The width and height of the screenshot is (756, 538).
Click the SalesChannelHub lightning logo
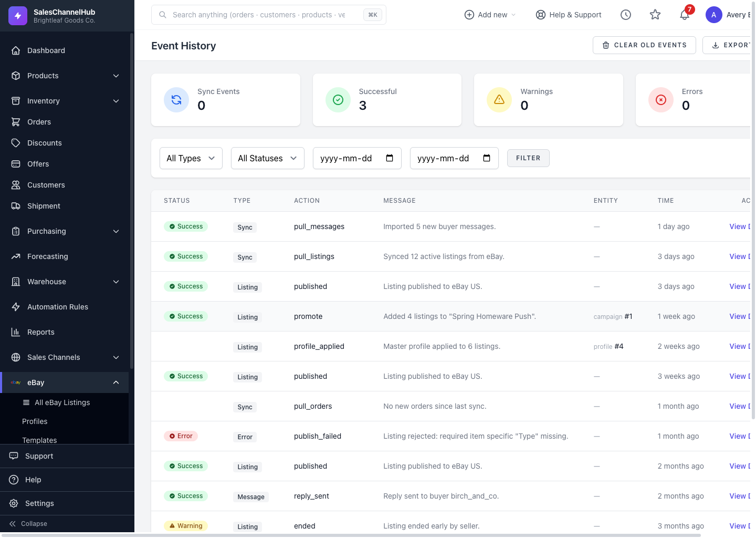pyautogui.click(x=18, y=16)
